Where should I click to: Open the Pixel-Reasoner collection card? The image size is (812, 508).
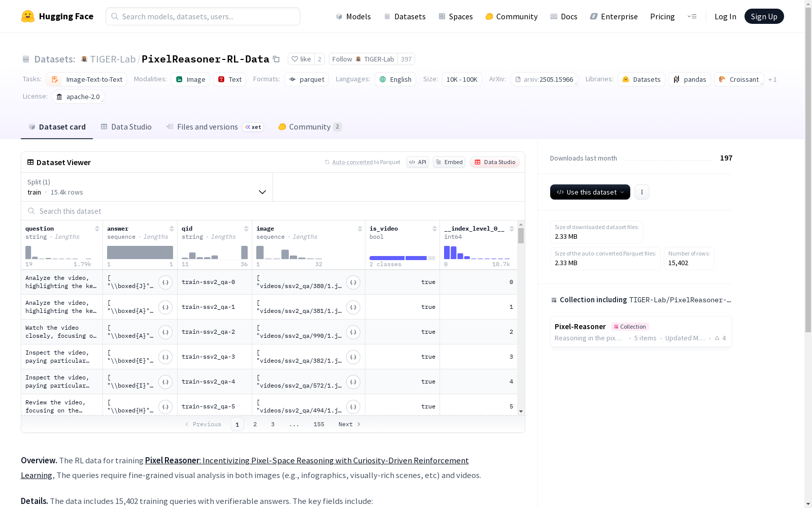click(641, 332)
